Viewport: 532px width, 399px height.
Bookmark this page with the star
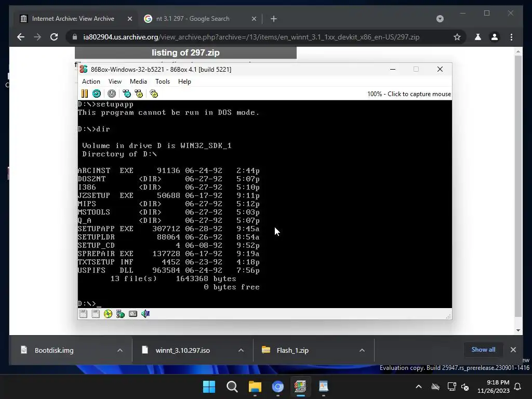[457, 37]
